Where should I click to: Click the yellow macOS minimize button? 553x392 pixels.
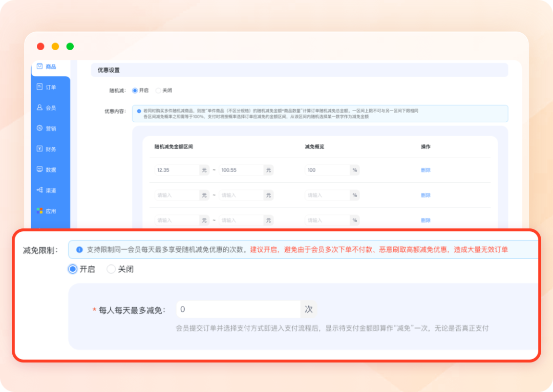click(x=55, y=47)
